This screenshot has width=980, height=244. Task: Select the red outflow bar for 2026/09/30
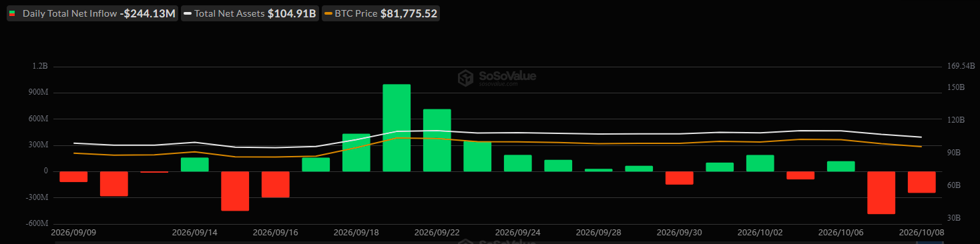[680, 178]
